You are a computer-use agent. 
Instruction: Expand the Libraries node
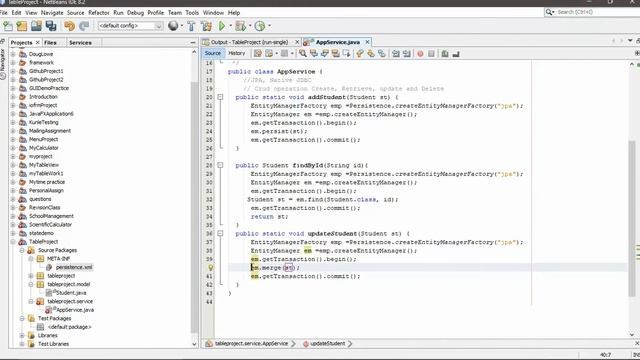pyautogui.click(x=22, y=336)
